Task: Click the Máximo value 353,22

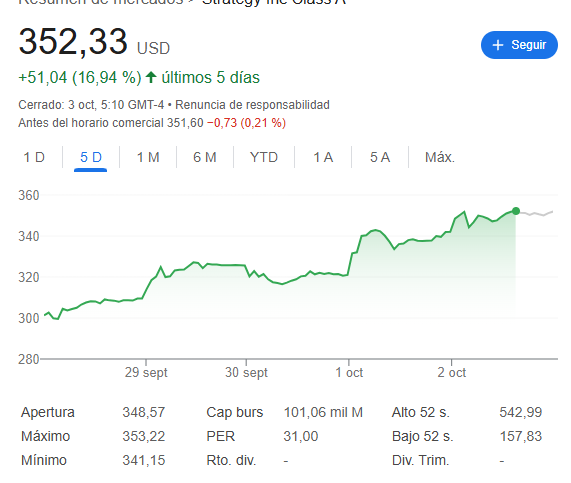Action: pyautogui.click(x=143, y=436)
